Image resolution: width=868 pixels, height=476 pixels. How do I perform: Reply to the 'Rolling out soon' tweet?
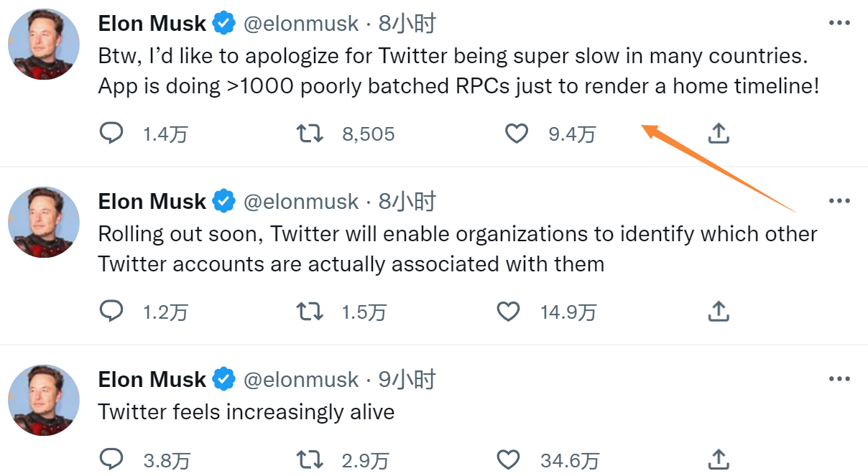[x=111, y=312]
